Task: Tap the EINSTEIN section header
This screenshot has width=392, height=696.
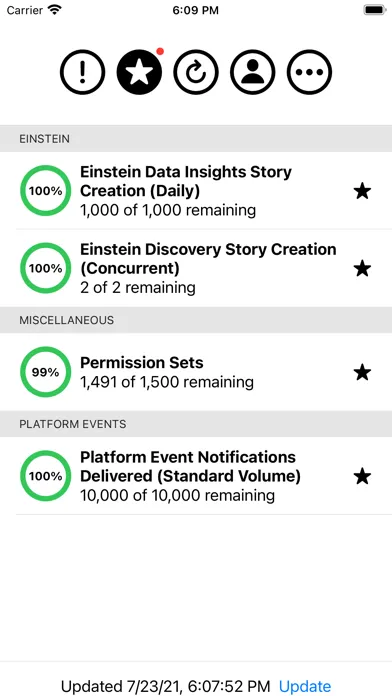Action: pyautogui.click(x=196, y=138)
